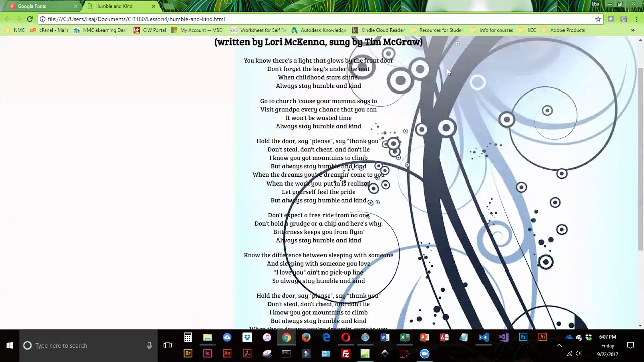Open the Info for courses bookmarks folder

492,30
